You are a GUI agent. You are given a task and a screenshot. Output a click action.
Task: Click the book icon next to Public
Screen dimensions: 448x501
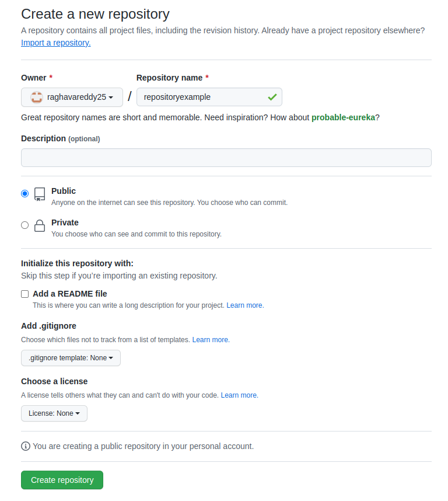39,194
